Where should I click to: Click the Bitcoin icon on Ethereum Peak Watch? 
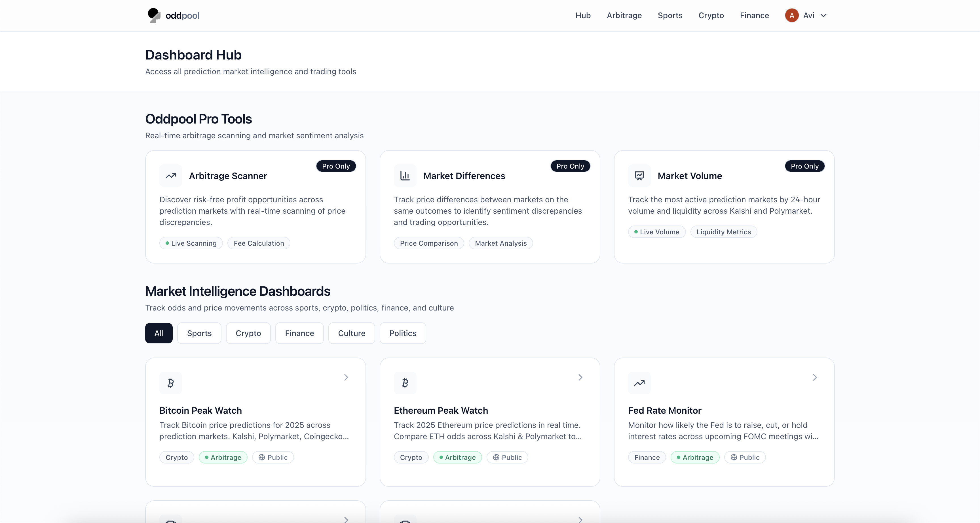point(405,383)
